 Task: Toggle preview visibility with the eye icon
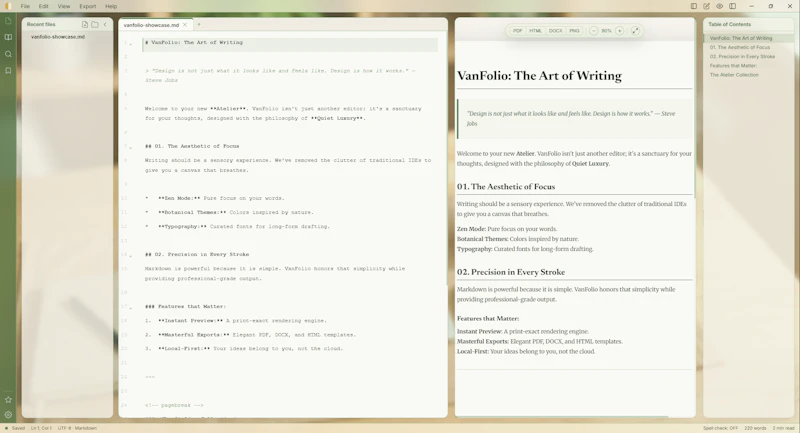click(x=719, y=6)
